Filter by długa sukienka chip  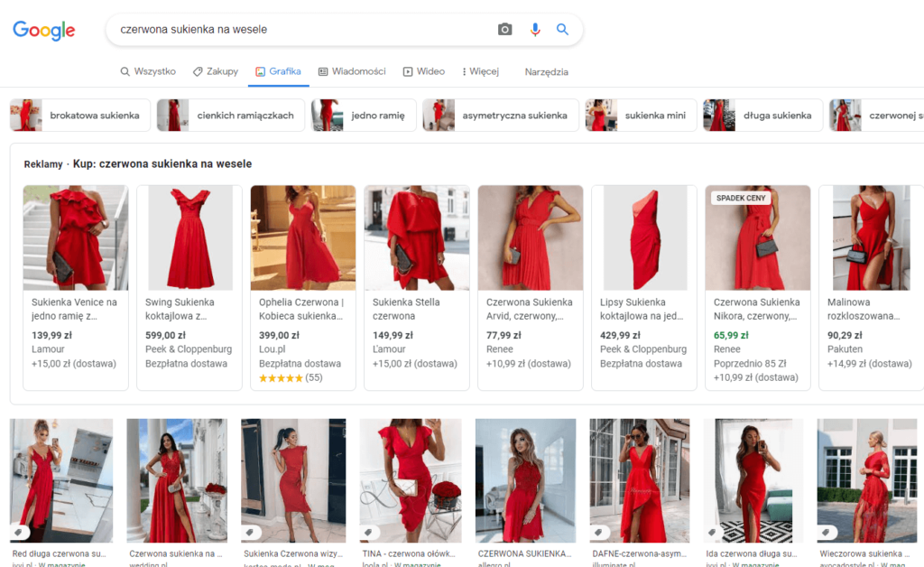coord(763,115)
